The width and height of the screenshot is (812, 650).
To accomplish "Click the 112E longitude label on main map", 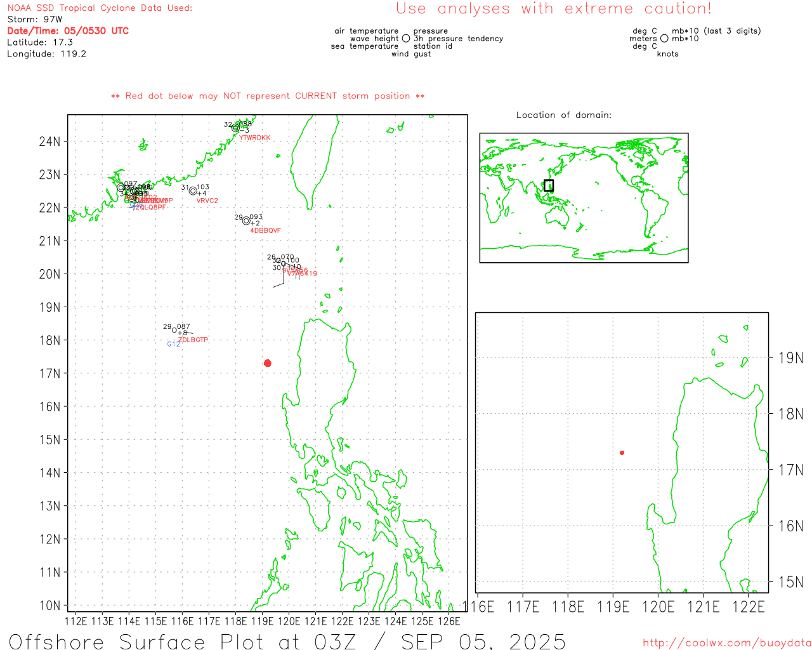I will (76, 621).
